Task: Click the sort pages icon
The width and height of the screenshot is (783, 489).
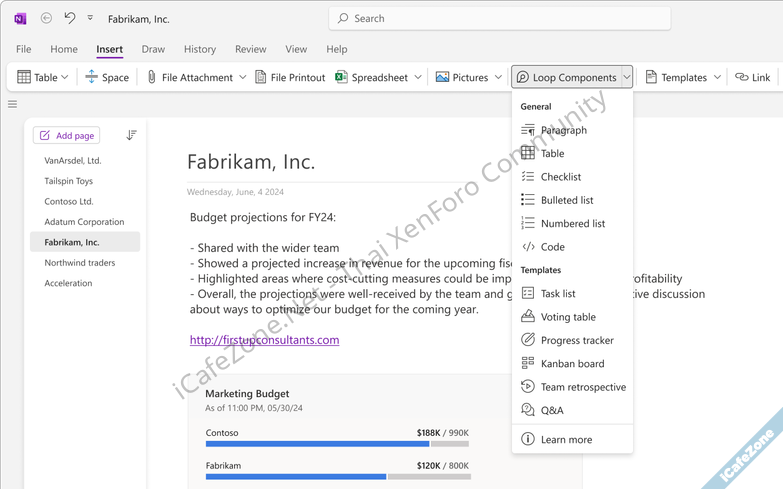Action: 131,135
